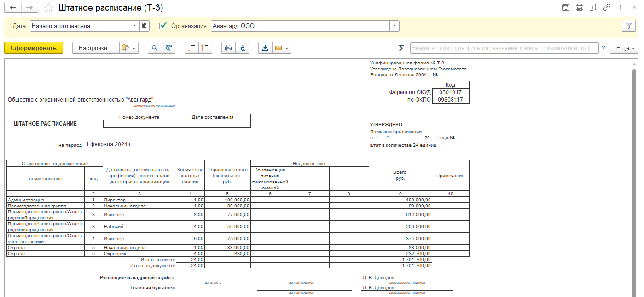Click the total cell 200 000,00
The image size is (644, 297).
[x=400, y=227]
